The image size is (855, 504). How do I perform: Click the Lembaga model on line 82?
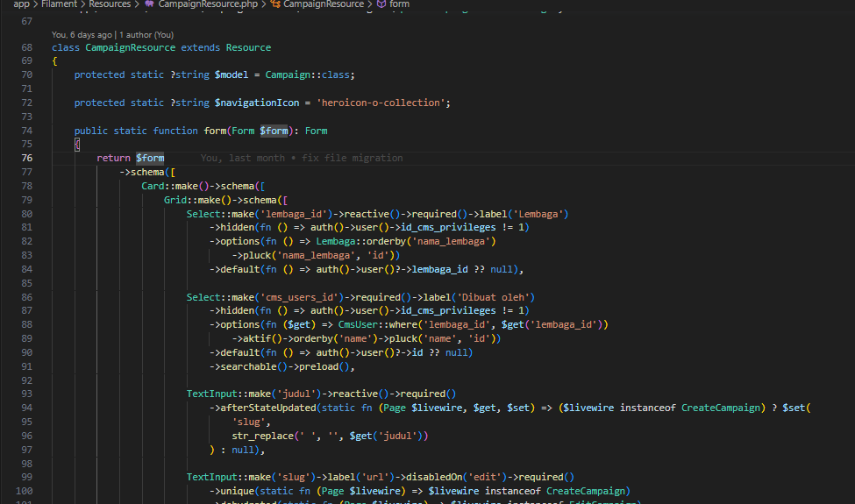click(x=335, y=241)
